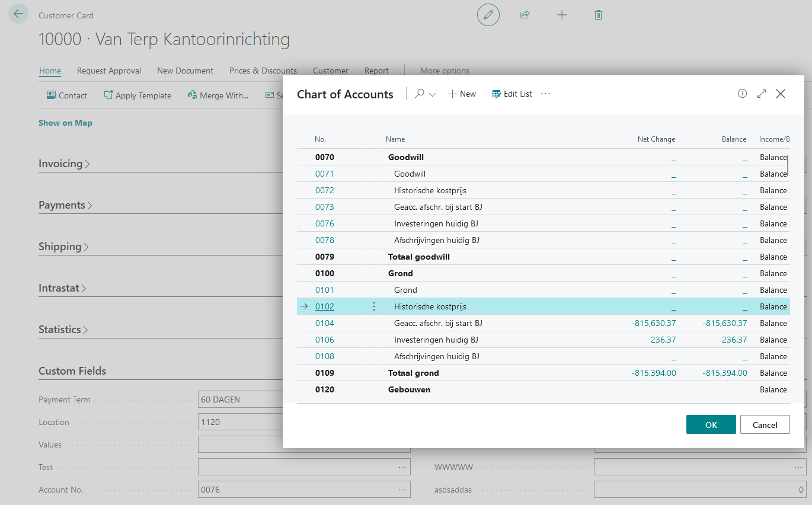This screenshot has height=505, width=812.
Task: Click Edit List in dialog toolbar
Action: [512, 94]
